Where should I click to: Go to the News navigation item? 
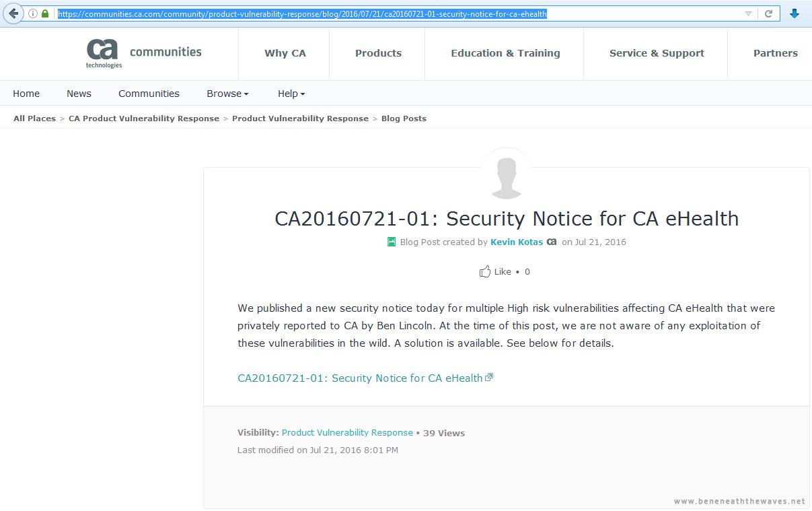(x=79, y=94)
